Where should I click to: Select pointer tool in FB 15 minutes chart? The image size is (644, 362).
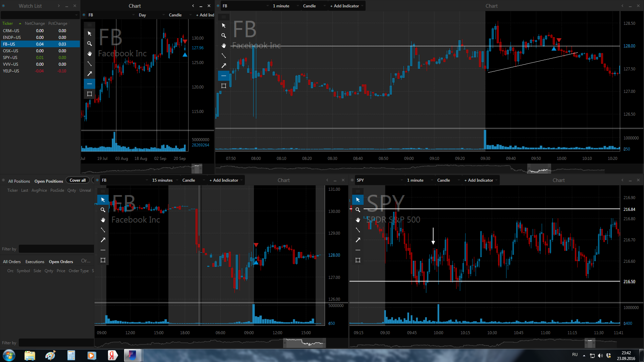[x=103, y=200]
